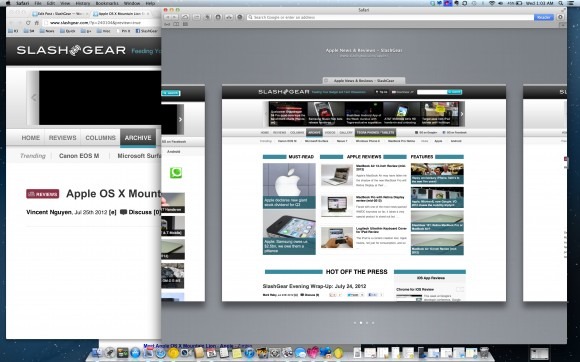Go to REVIEWS in SlashGear navigation
Viewport: 580px width, 362px height.
point(63,138)
